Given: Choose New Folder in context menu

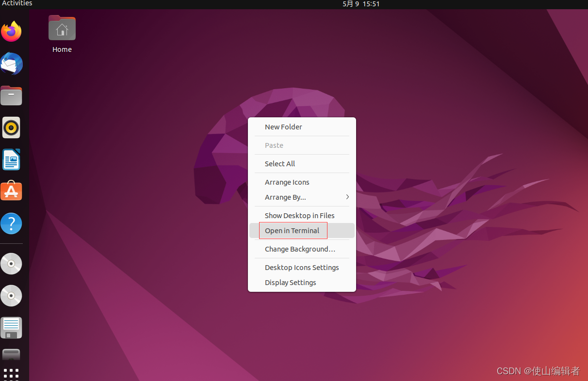Looking at the screenshot, I should pyautogui.click(x=302, y=127).
